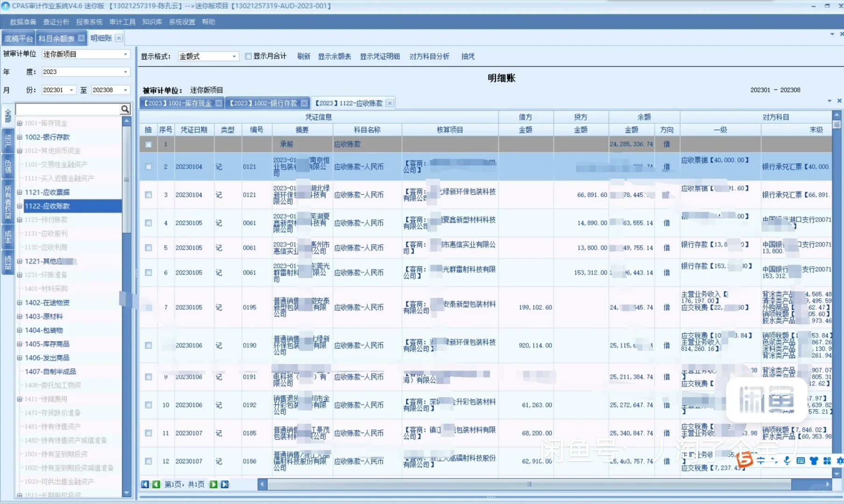Open the 被审计单位 dropdown
This screenshot has height=504, width=844.
point(125,54)
